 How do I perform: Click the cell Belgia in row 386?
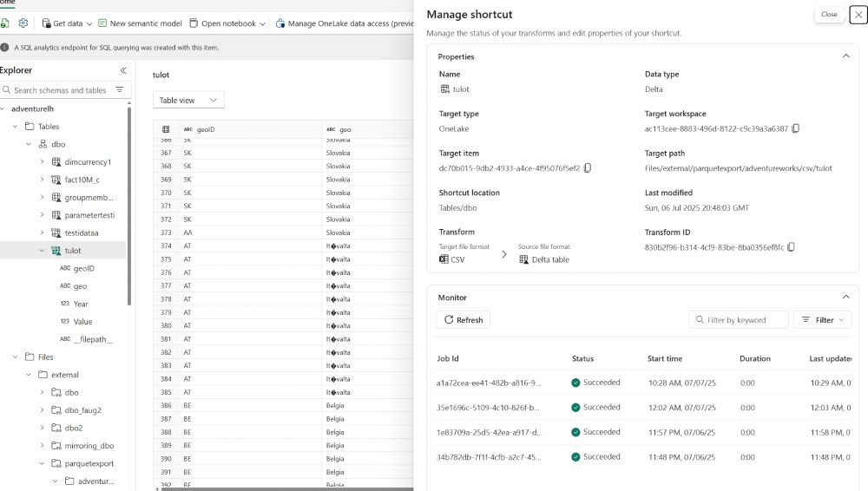click(335, 406)
